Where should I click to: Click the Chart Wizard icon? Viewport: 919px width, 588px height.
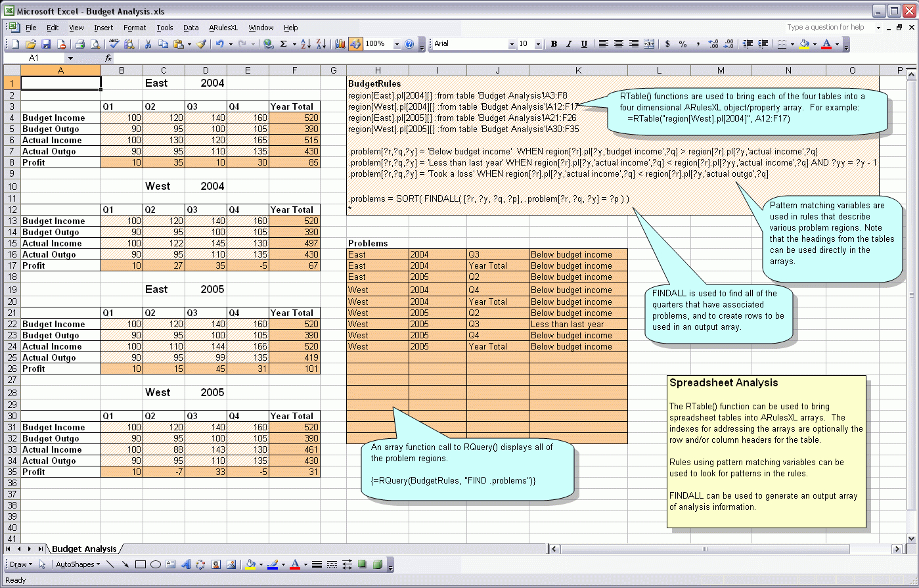pos(340,45)
